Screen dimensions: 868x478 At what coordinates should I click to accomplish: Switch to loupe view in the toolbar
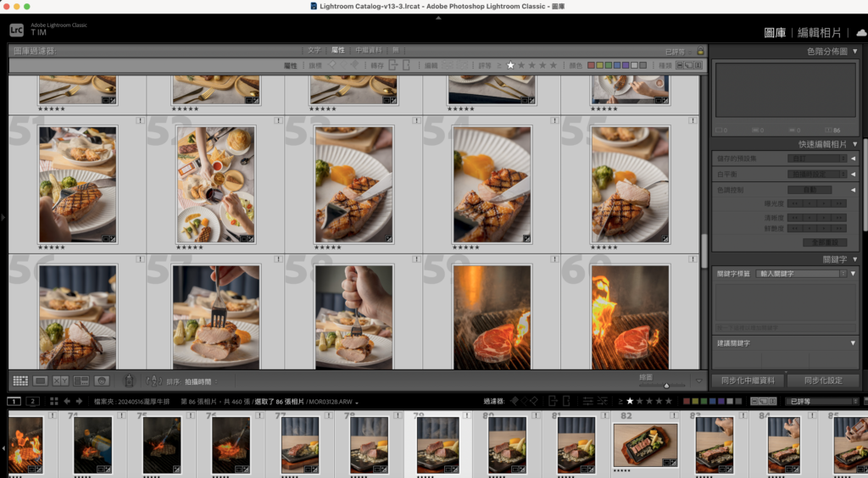40,381
